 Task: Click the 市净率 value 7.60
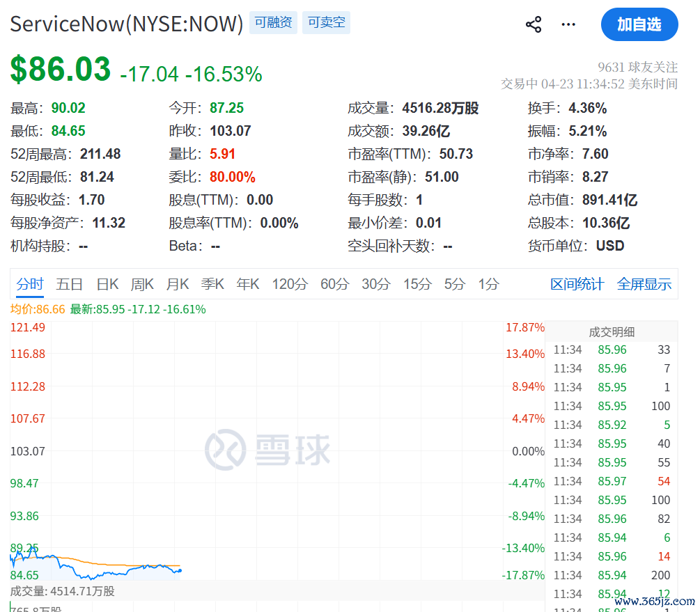(595, 154)
